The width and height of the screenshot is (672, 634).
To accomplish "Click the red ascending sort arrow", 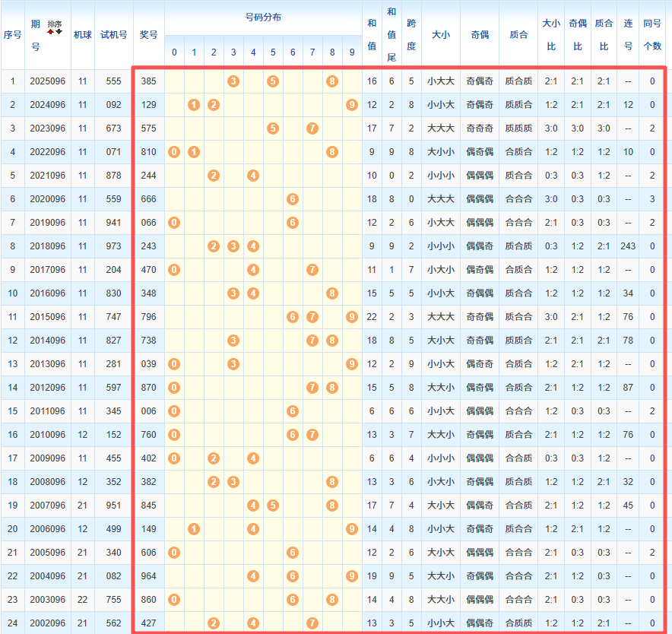I will pos(51,31).
